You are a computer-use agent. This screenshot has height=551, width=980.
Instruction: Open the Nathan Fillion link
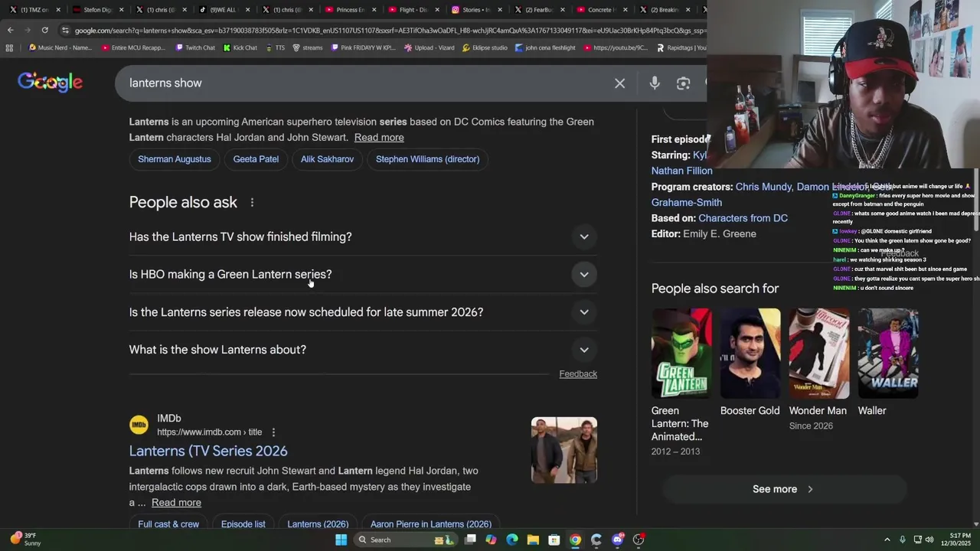coord(681,171)
